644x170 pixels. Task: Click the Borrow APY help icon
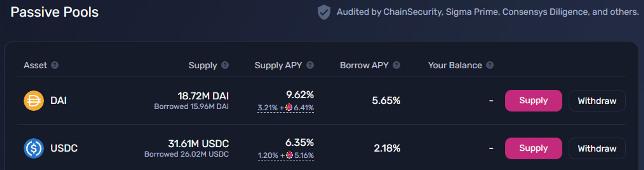[397, 65]
